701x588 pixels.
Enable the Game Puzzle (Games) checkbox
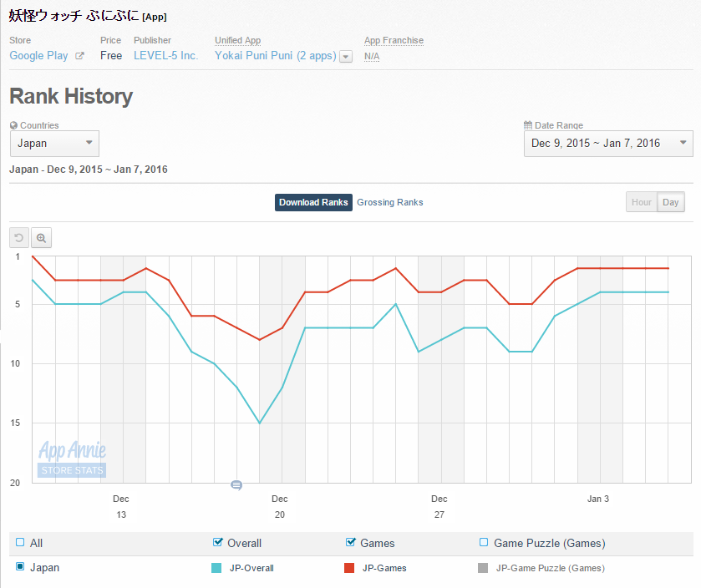[x=484, y=543]
